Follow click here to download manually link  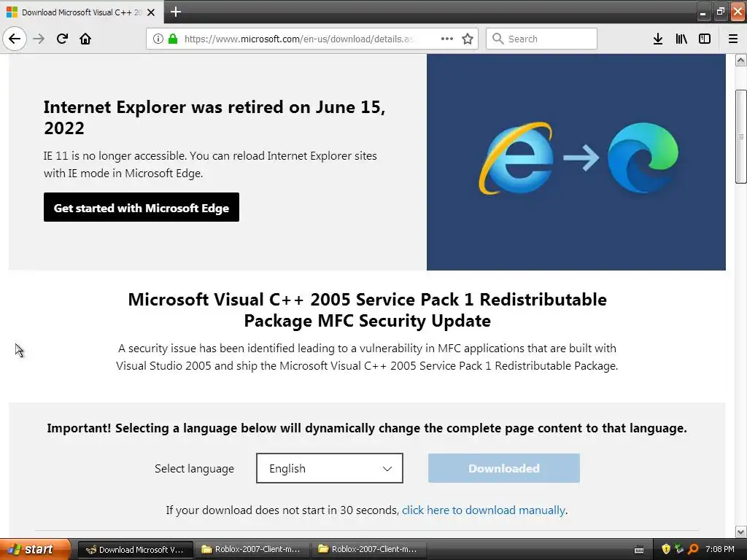[x=484, y=510]
